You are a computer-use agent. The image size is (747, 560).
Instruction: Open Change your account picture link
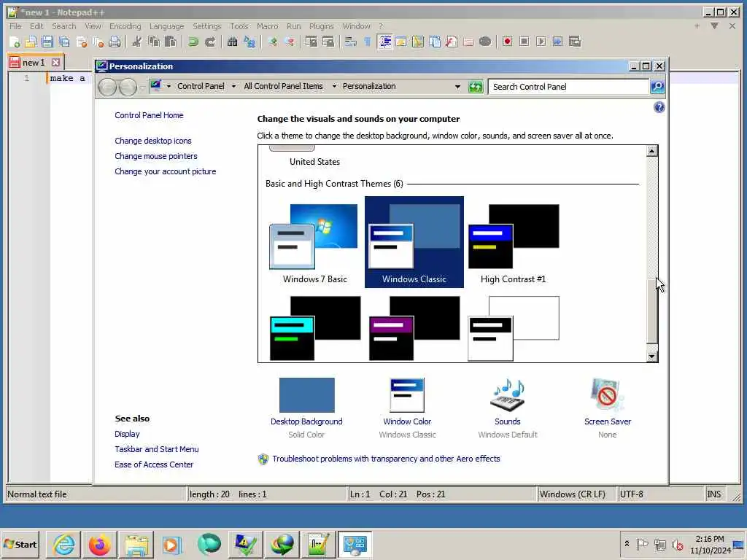pyautogui.click(x=166, y=171)
